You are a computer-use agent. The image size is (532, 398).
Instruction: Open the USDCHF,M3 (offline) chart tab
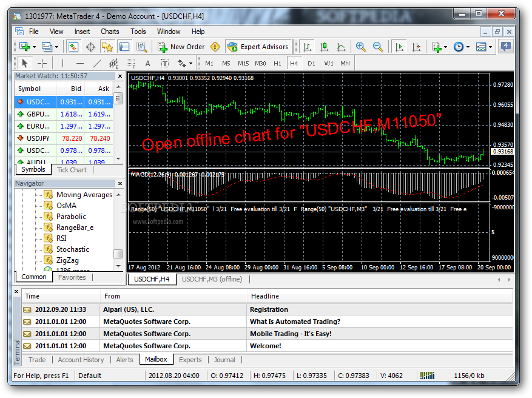212,279
